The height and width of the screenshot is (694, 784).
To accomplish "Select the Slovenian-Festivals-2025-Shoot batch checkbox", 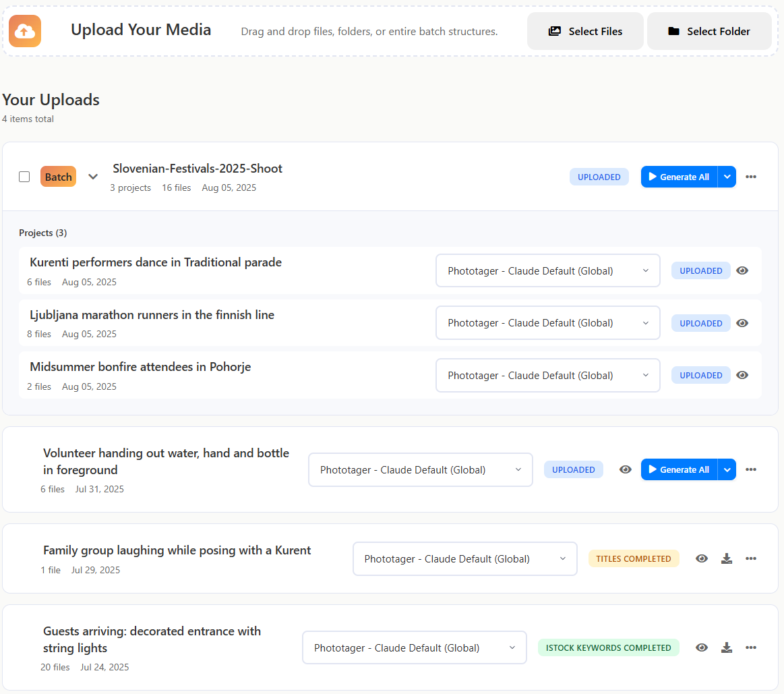I will coord(24,177).
